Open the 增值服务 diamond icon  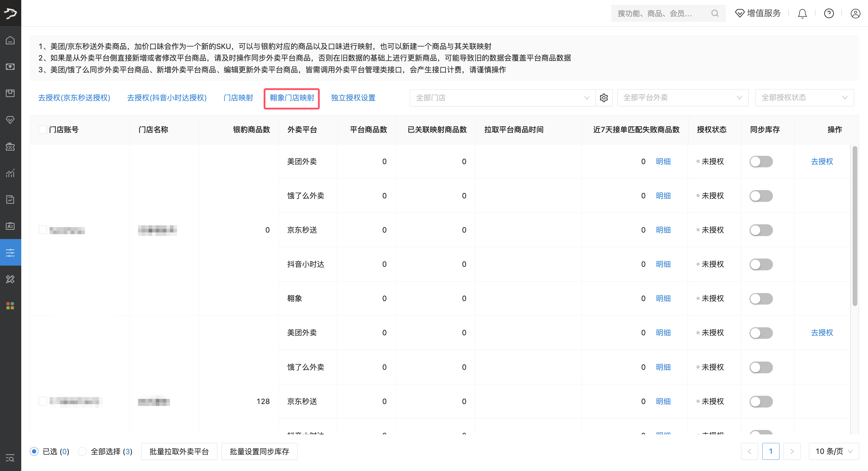click(x=739, y=13)
